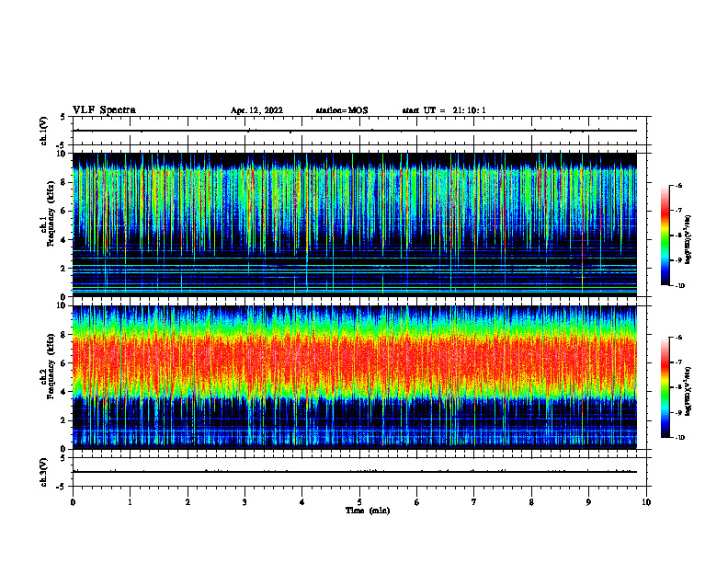Click the "station=MOS" header label
728x563 pixels.
click(x=342, y=110)
